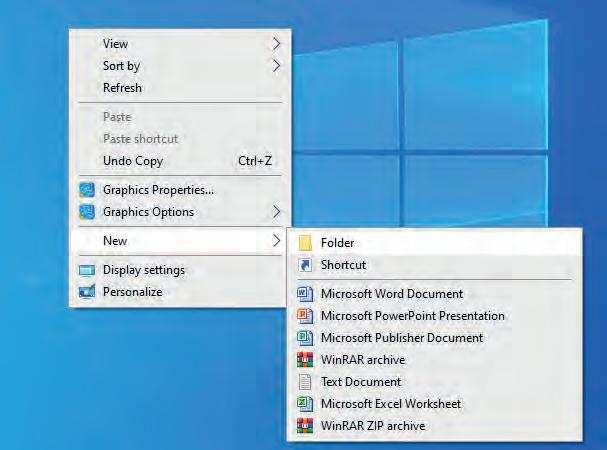607x450 pixels.
Task: Choose Personalize from the menu
Action: (180, 292)
